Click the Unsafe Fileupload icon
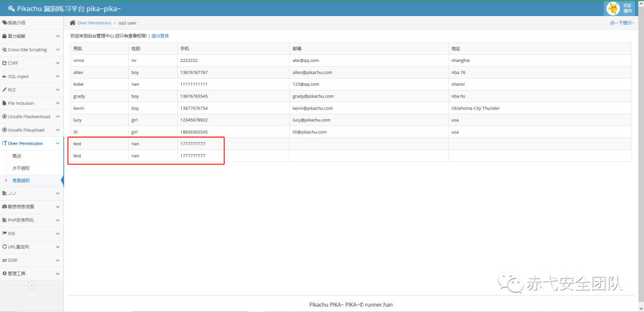Image resolution: width=644 pixels, height=312 pixels. tap(5, 130)
